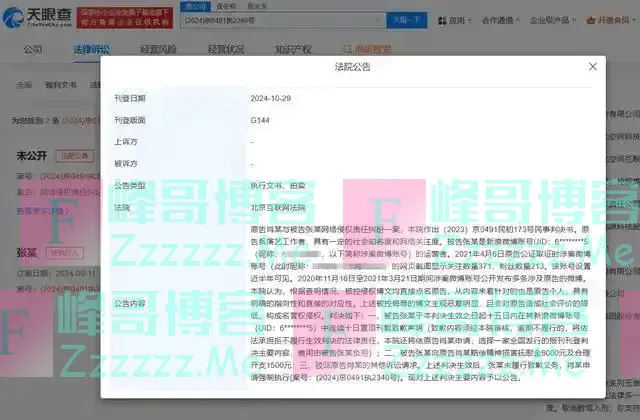The width and height of the screenshot is (640, 420).
Task: Switch to the 公司 results tab
Action: pyautogui.click(x=33, y=49)
